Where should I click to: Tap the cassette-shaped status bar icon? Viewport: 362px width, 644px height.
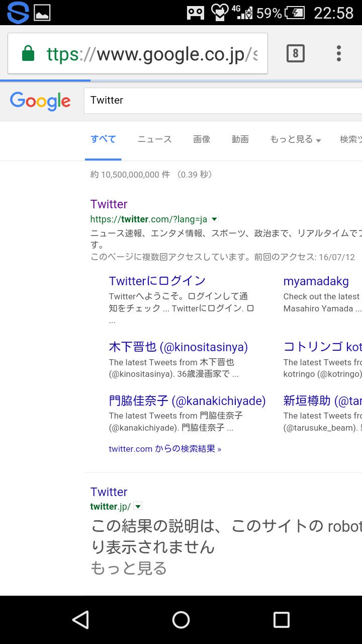(x=196, y=13)
